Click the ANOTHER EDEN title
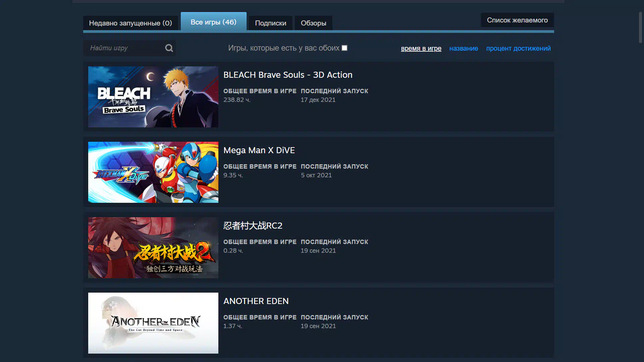Screen dimensions: 644x362 [256, 301]
